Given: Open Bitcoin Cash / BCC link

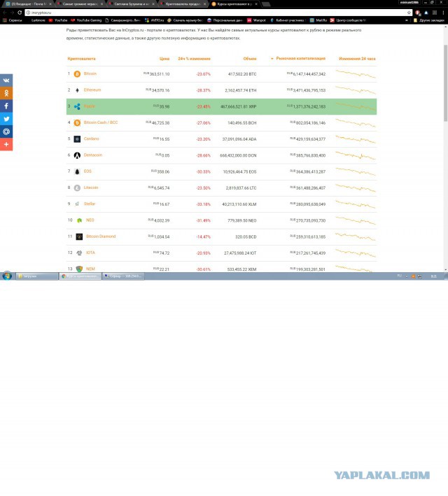Looking at the screenshot, I should (x=101, y=122).
